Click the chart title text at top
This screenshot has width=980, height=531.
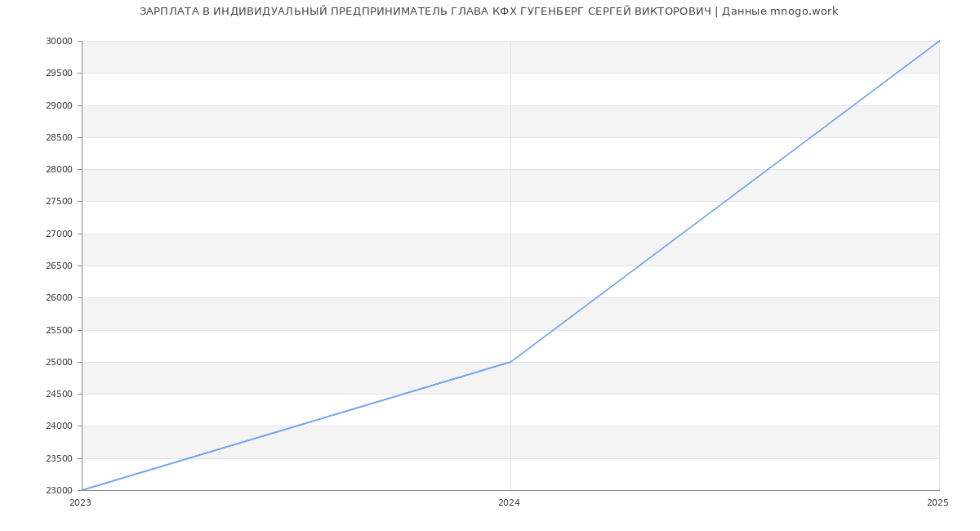pos(488,11)
